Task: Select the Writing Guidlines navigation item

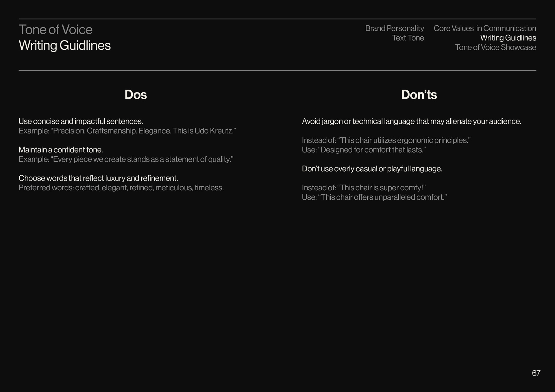Action: tap(508, 38)
